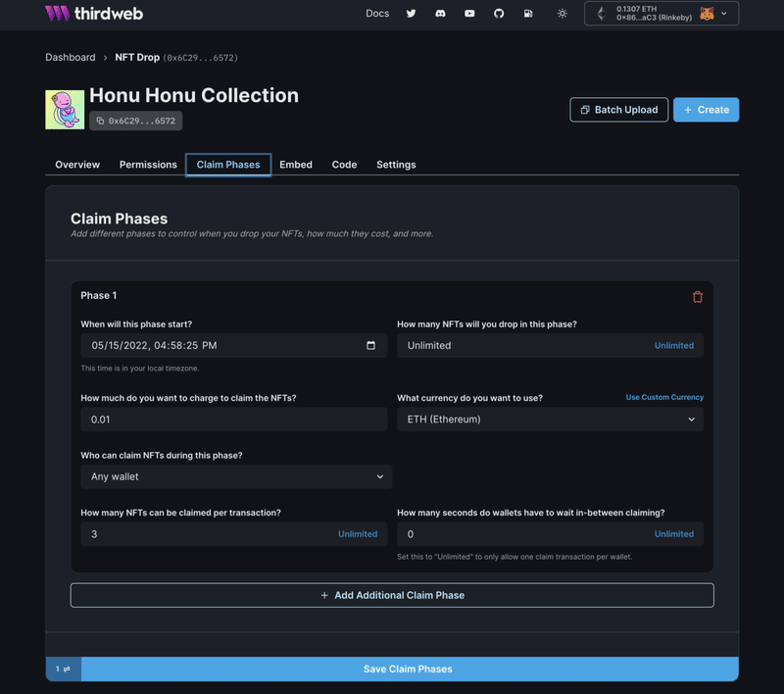Click the transaction count indicator

click(64, 669)
